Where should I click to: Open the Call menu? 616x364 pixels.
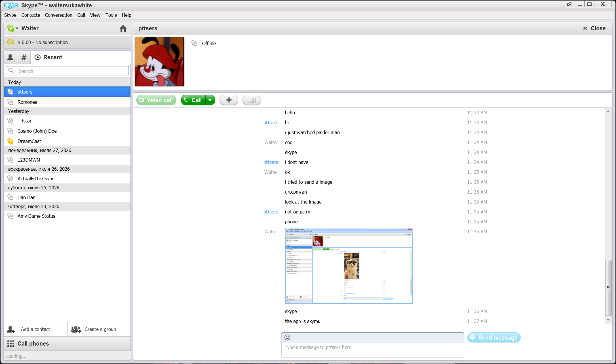[81, 15]
